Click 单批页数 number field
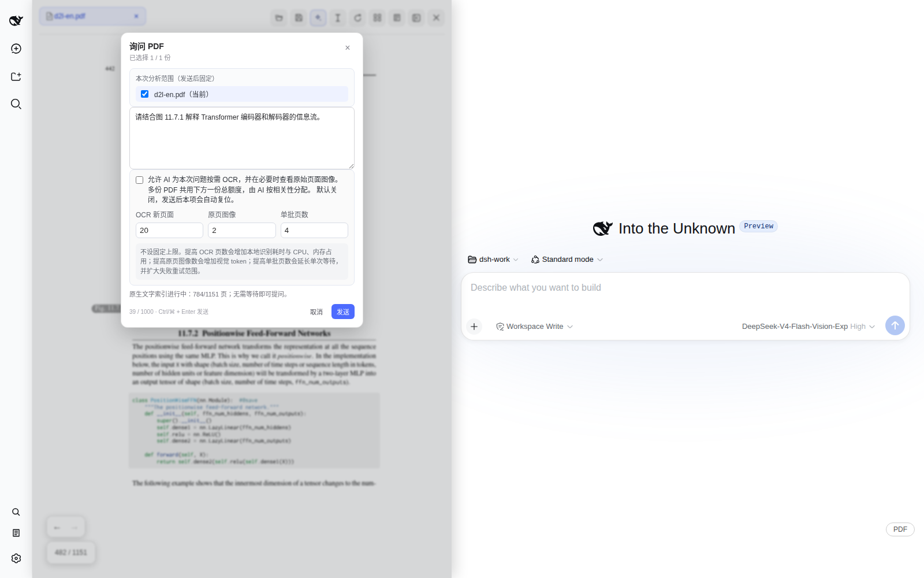Screen dimensions: 924x578 click(314, 230)
